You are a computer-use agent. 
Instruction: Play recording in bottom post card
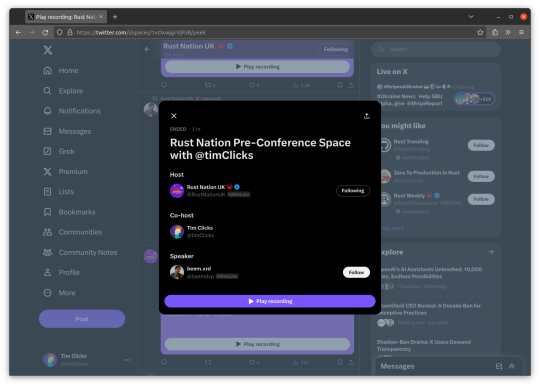(258, 344)
